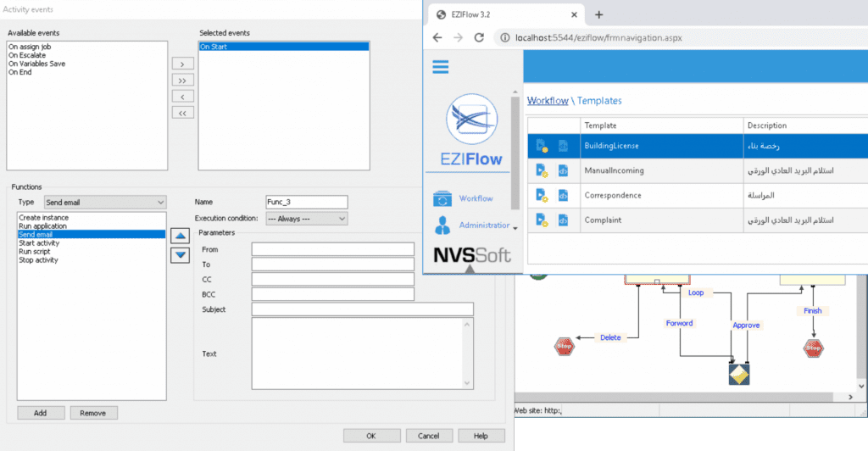This screenshot has height=451, width=868.
Task: Open the Execution condition dropdown
Action: tap(306, 219)
